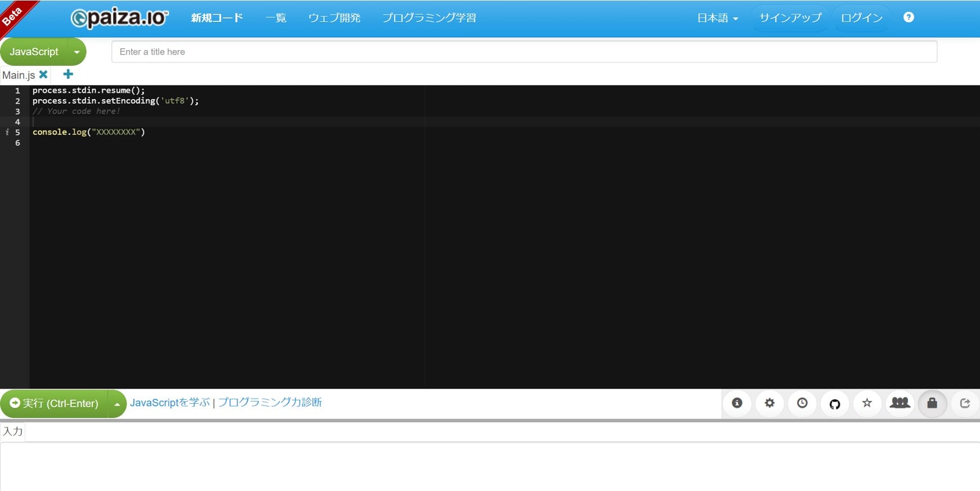Open editor settings gear icon
The image size is (980, 491).
tap(769, 403)
